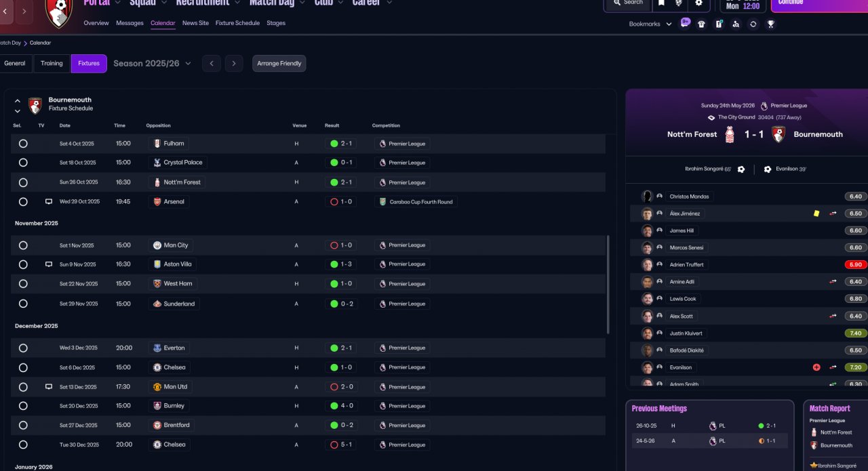Go to next season with right arrow button
Image resolution: width=868 pixels, height=471 pixels.
tap(234, 64)
